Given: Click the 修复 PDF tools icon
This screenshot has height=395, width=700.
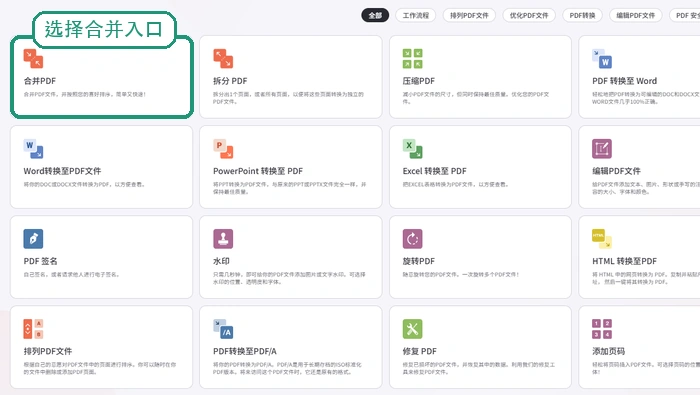Looking at the screenshot, I should (x=412, y=329).
